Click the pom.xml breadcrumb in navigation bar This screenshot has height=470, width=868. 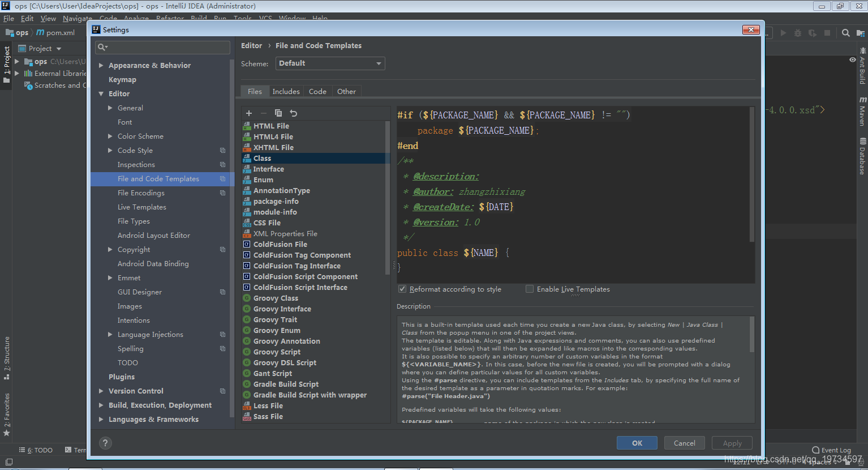pyautogui.click(x=56, y=33)
